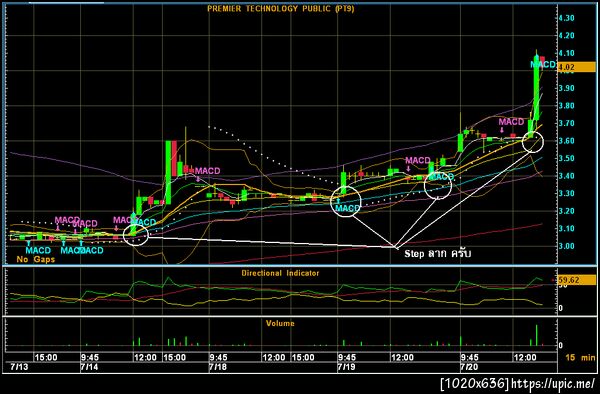Click the PREMIER TECHNOLOGY PUBLIC (PT9) chart title
Image resolution: width=600 pixels, height=394 pixels.
coord(280,8)
